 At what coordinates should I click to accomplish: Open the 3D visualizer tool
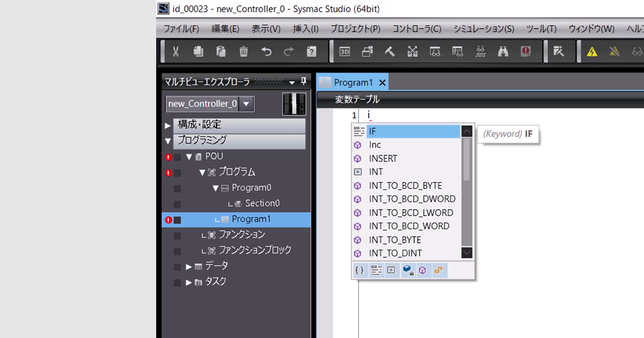tap(345, 52)
